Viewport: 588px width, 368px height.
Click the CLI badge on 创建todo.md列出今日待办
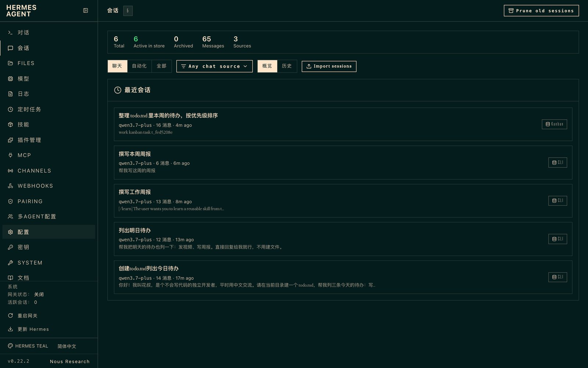coord(557,277)
